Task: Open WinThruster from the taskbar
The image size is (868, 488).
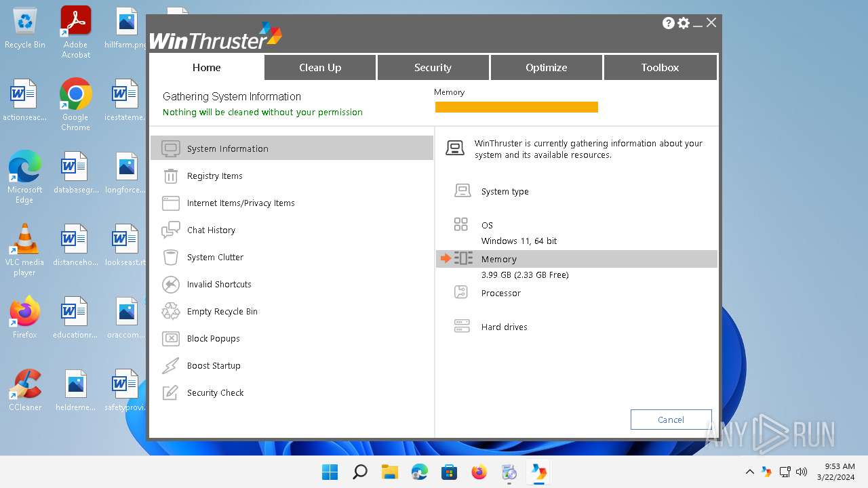Action: pyautogui.click(x=539, y=472)
